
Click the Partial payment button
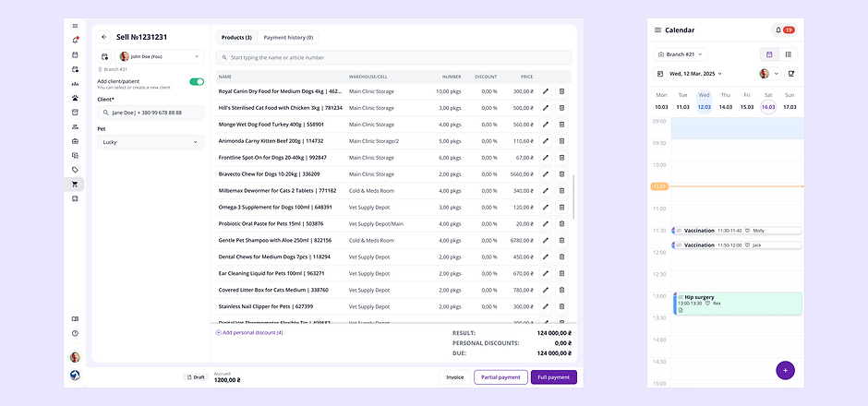(501, 377)
